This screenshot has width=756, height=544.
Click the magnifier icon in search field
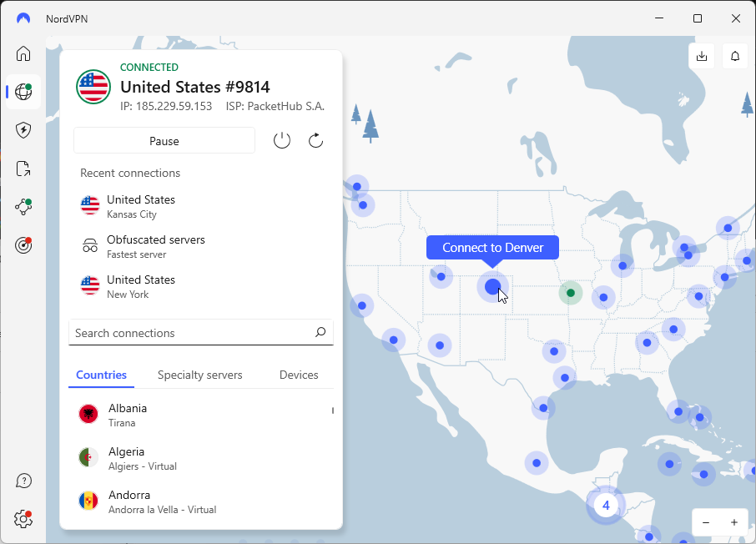tap(320, 332)
